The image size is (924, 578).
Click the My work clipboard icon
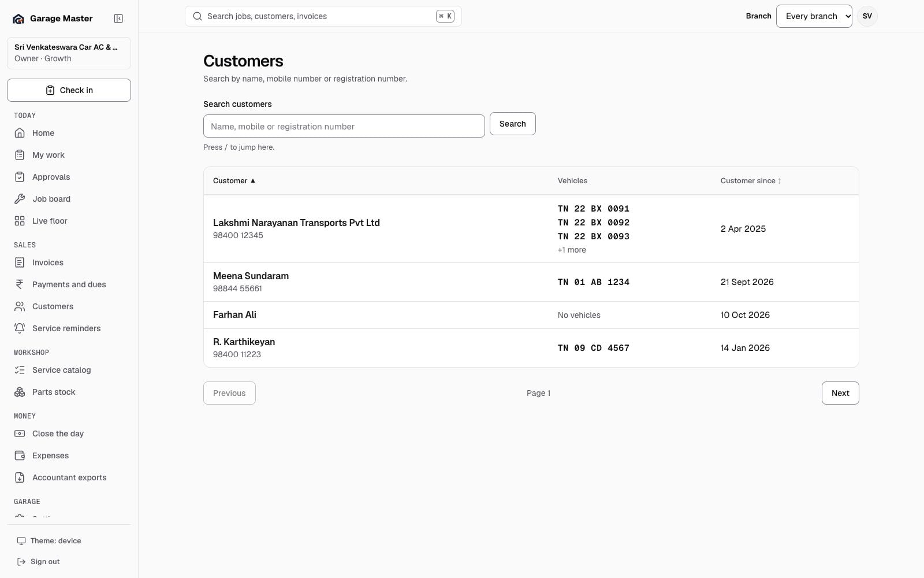pyautogui.click(x=20, y=155)
